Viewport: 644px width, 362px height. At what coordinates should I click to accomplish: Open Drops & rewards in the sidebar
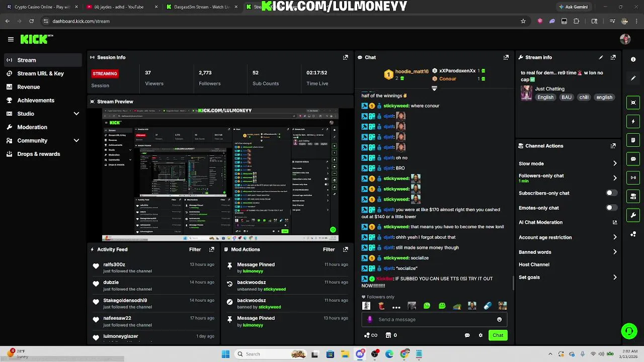click(43, 154)
